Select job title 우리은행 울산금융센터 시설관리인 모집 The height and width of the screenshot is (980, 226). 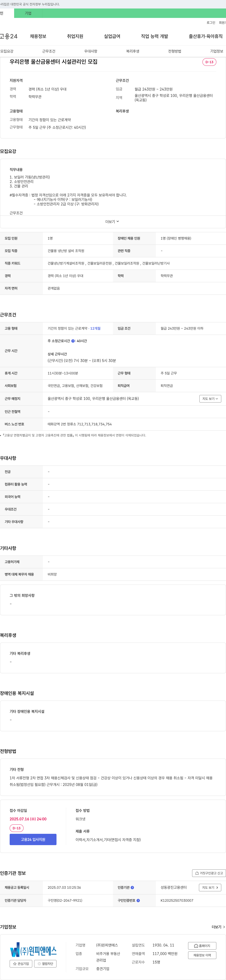(x=53, y=62)
